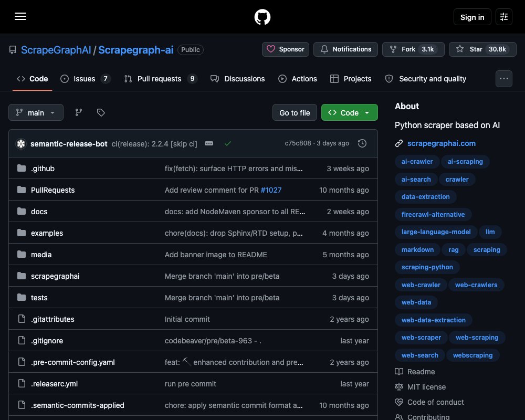Screen dimensions: 525x420
Task: Select the webscraping topic tag
Action: (x=472, y=355)
